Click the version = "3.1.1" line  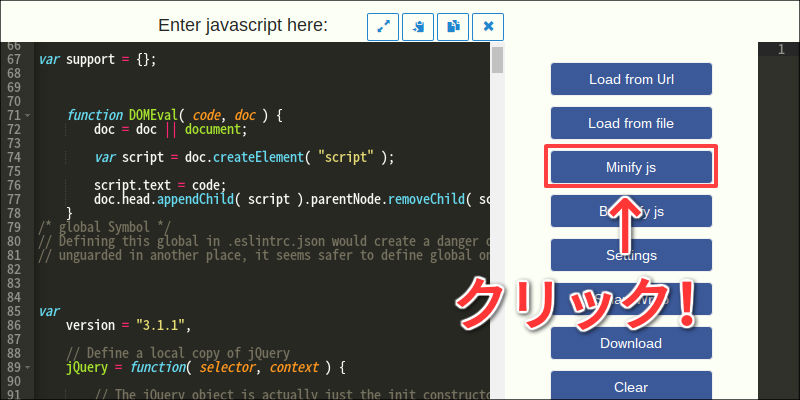coord(128,325)
